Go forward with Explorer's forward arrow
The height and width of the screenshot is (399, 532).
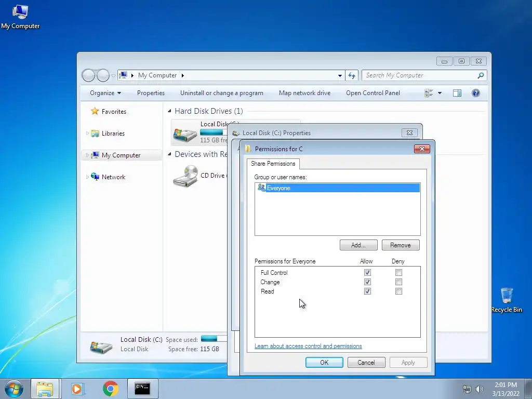click(x=103, y=75)
